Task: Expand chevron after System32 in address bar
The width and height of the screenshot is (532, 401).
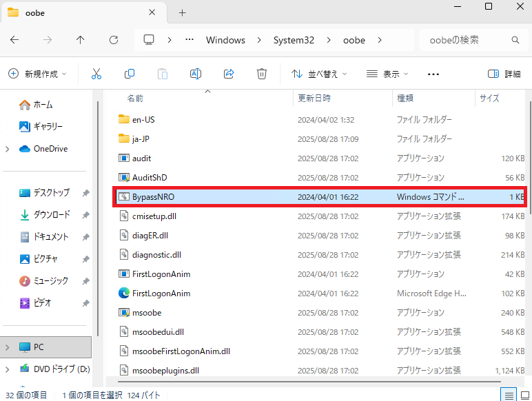Action: tap(329, 40)
